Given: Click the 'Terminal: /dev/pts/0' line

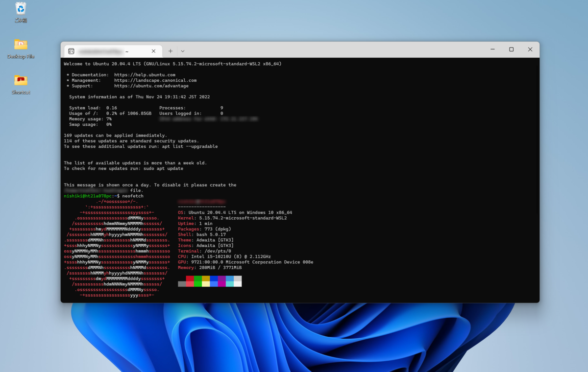Looking at the screenshot, I should (x=204, y=251).
